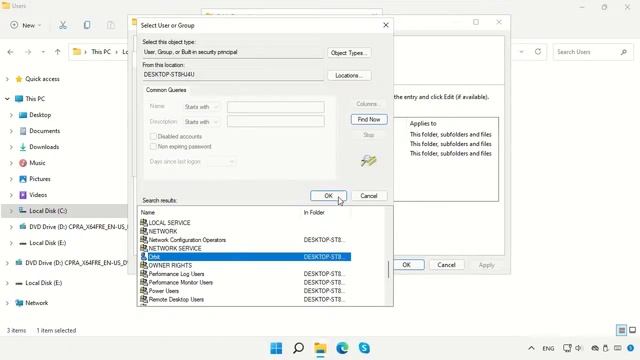
Task: Click This PC in the address breadcrumb
Action: (x=101, y=52)
